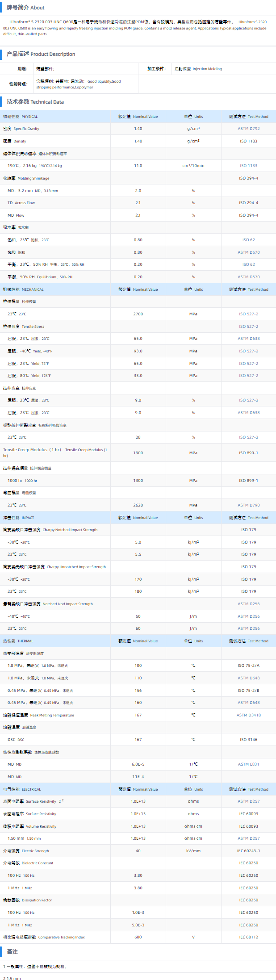Click the thermal expansion value 6.0E-5
This screenshot has height=980, width=276.
click(x=138, y=764)
